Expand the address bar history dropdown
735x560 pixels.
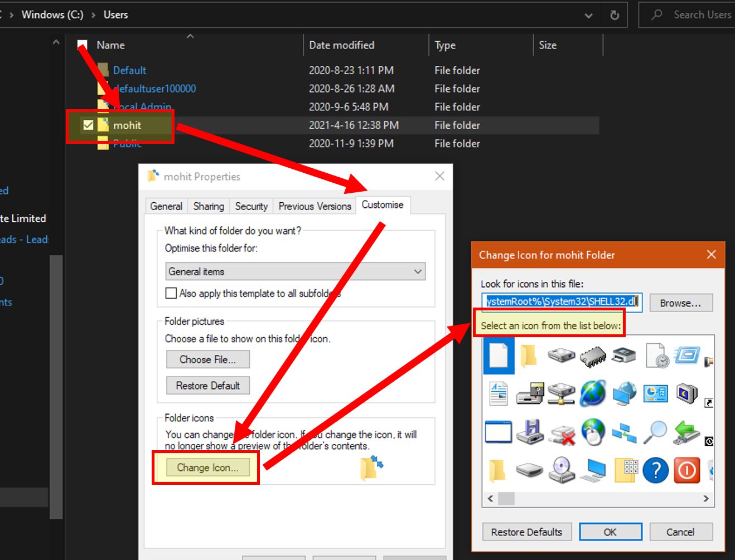[x=588, y=15]
